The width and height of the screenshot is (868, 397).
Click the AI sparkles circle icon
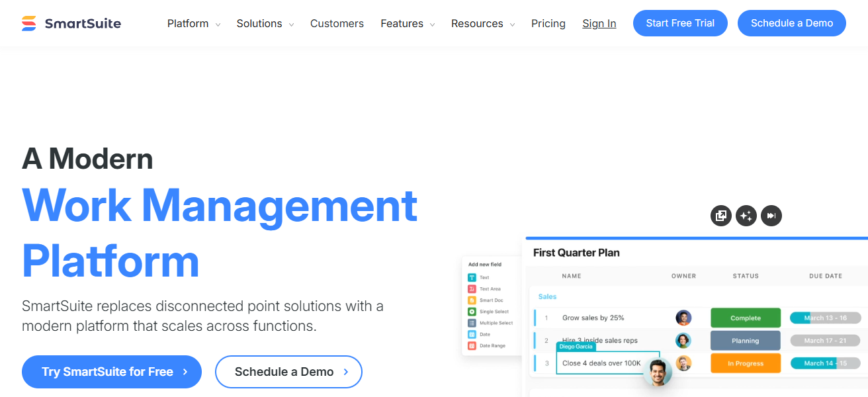[x=746, y=216]
